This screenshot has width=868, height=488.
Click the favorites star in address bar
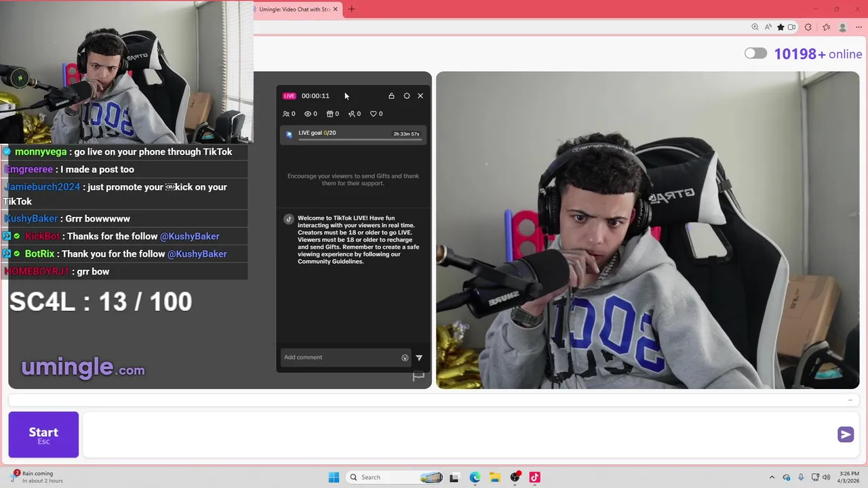pyautogui.click(x=781, y=27)
